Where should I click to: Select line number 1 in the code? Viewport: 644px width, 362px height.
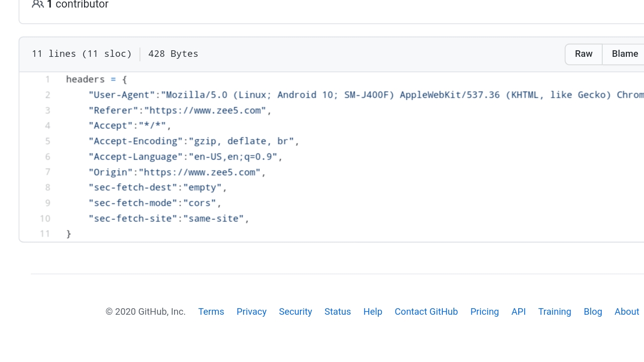47,79
